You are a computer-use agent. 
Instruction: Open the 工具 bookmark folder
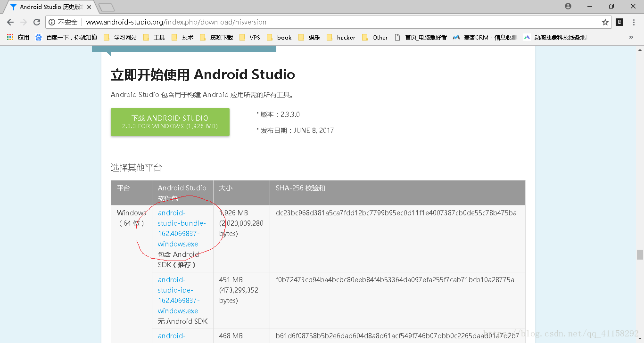[x=154, y=37]
